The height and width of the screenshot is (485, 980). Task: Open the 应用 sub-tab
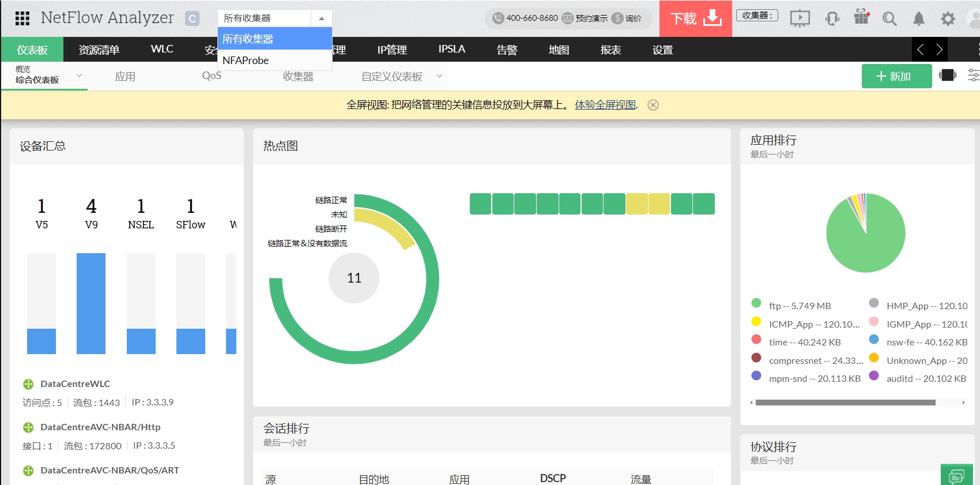coord(125,76)
